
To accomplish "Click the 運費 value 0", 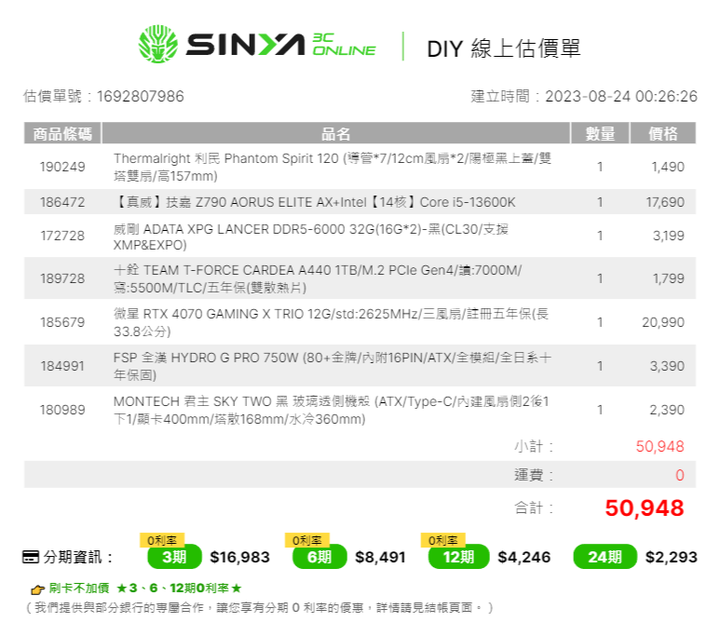I will [x=680, y=475].
